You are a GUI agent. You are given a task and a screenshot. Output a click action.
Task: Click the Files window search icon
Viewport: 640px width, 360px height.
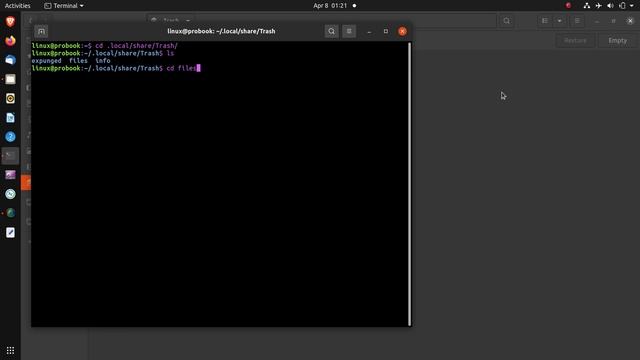[x=507, y=21]
